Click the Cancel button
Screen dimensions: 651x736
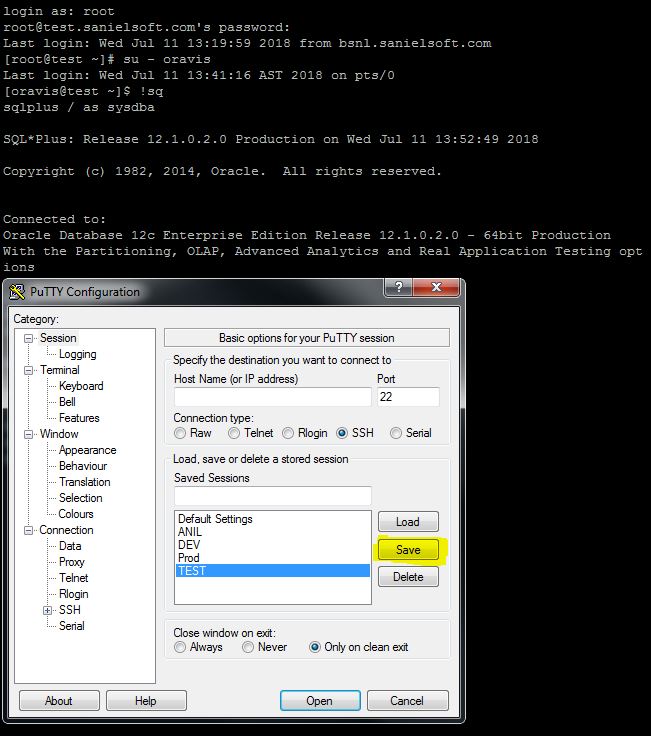pos(407,700)
